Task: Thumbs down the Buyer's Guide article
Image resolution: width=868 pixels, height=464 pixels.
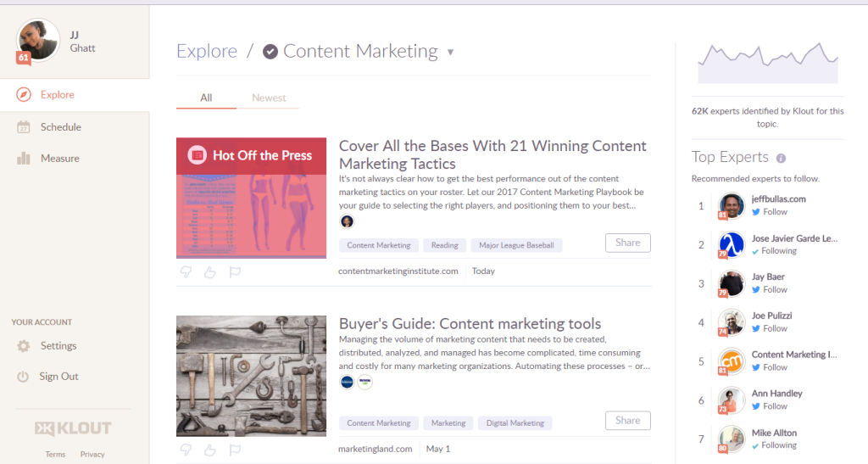Action: coord(186,450)
